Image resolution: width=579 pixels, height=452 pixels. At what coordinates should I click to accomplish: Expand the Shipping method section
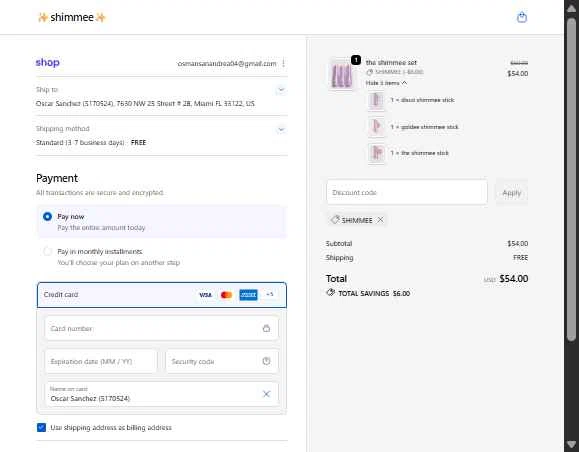(x=281, y=129)
